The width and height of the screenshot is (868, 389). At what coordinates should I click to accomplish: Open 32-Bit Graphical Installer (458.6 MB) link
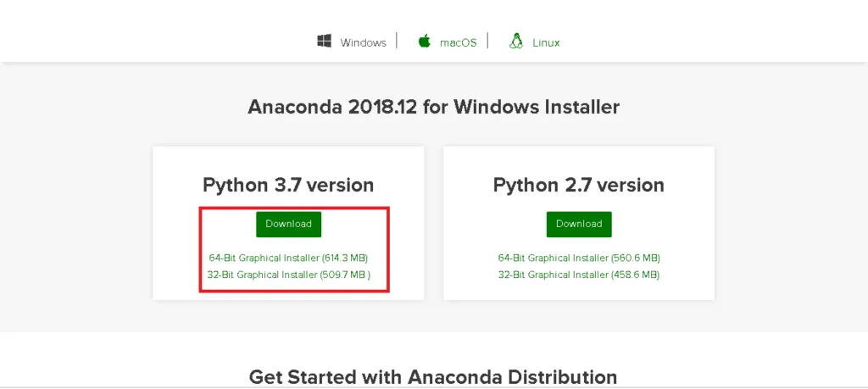point(579,275)
